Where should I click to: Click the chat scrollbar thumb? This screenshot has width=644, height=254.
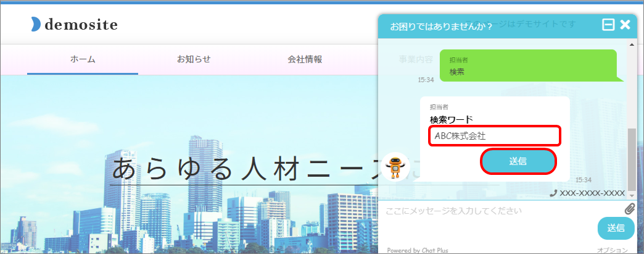[x=632, y=158]
